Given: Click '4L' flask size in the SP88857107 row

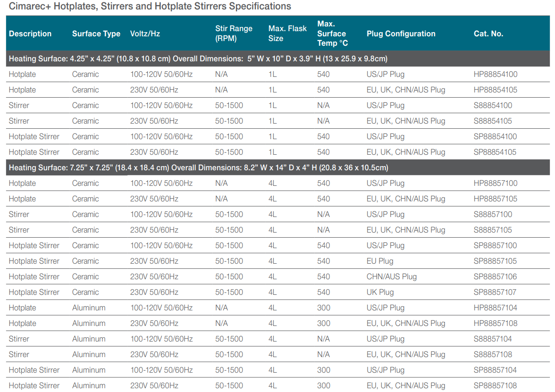Looking at the screenshot, I should click(273, 292).
